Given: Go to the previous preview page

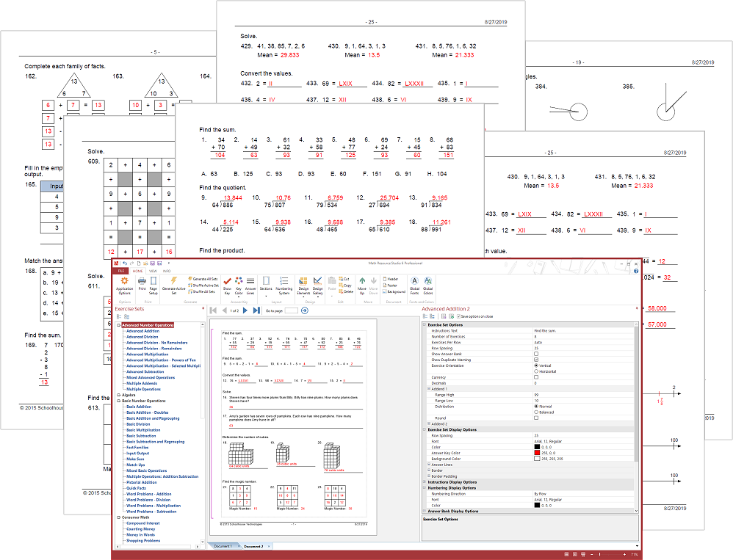Looking at the screenshot, I should click(x=225, y=310).
